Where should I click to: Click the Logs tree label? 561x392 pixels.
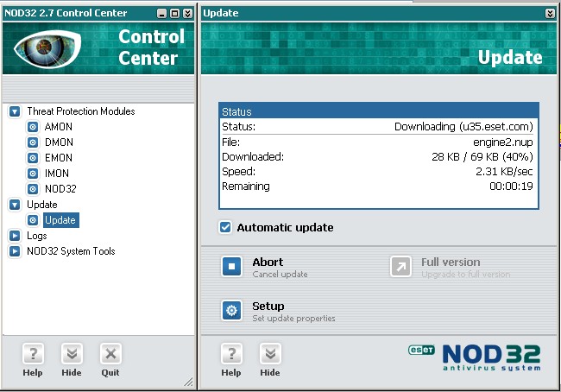[37, 236]
